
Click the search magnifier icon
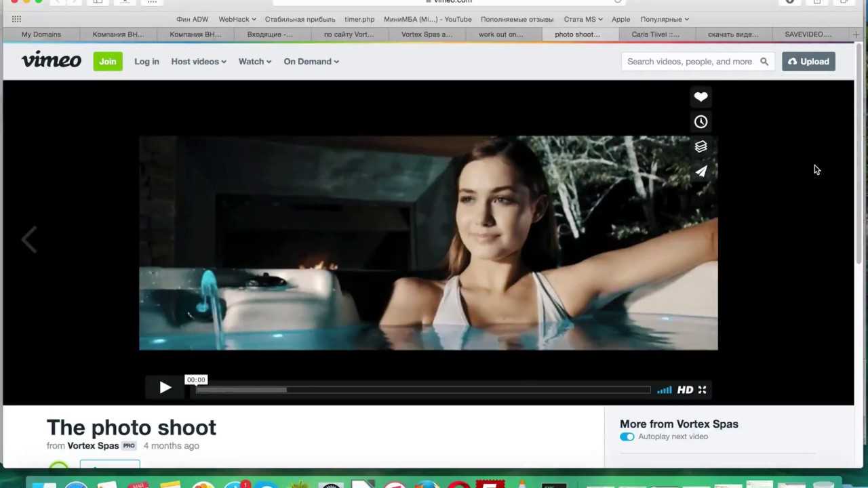tap(764, 62)
